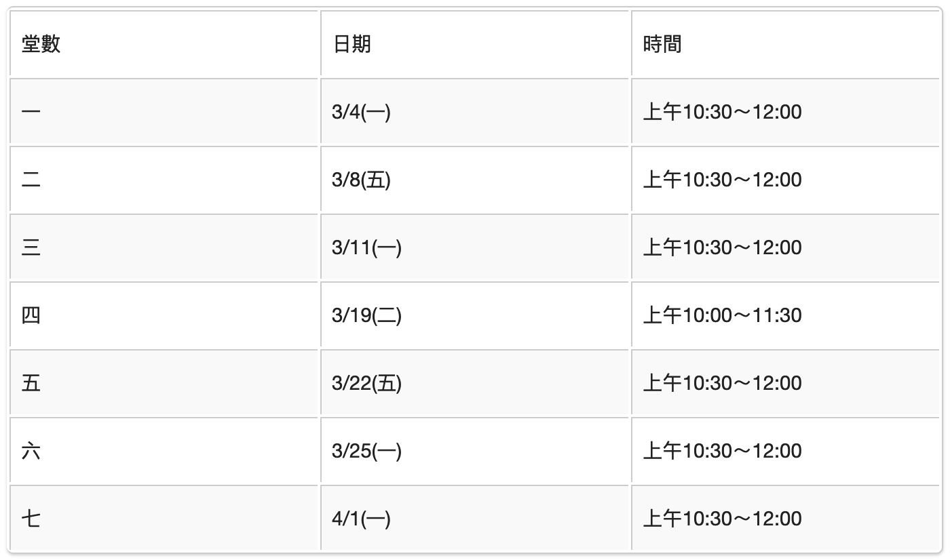Click session number 六 in the 堂數 column
This screenshot has height=560, width=950.
(x=31, y=451)
